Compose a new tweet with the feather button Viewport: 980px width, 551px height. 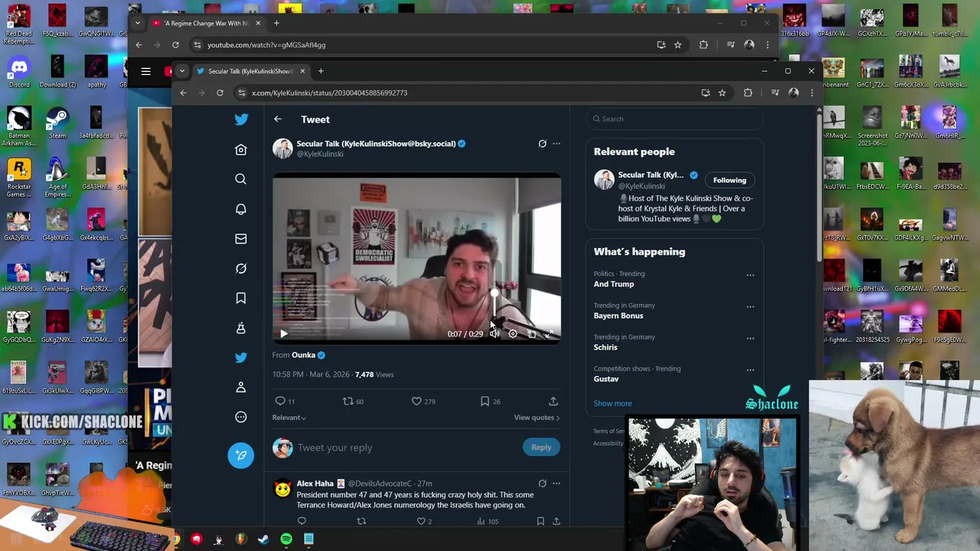click(x=240, y=455)
